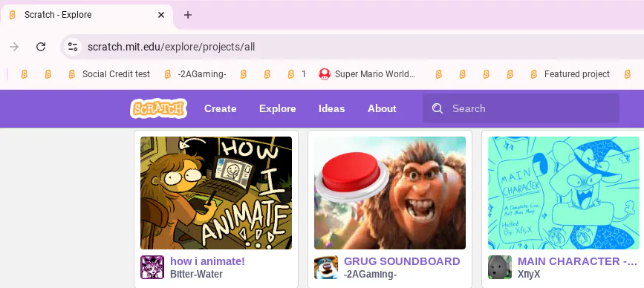Open the 'How I Animate' project thumbnail

coord(216,193)
